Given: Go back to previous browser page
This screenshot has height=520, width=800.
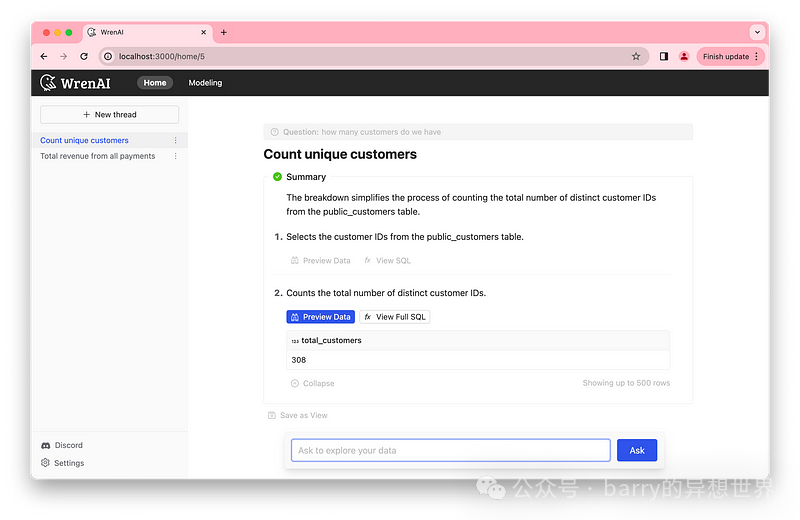Looking at the screenshot, I should pos(44,57).
